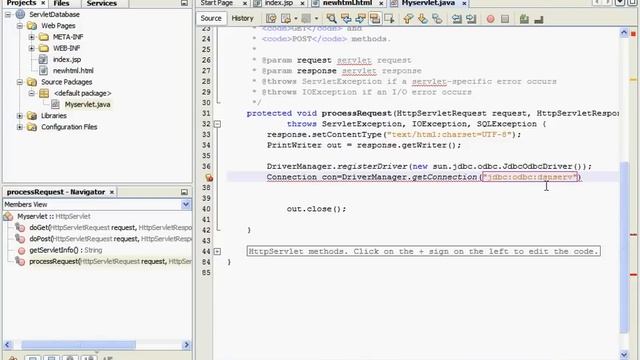The height and width of the screenshot is (360, 640).
Task: Toggle Highlight Search in editor toolbar
Action: point(375,19)
